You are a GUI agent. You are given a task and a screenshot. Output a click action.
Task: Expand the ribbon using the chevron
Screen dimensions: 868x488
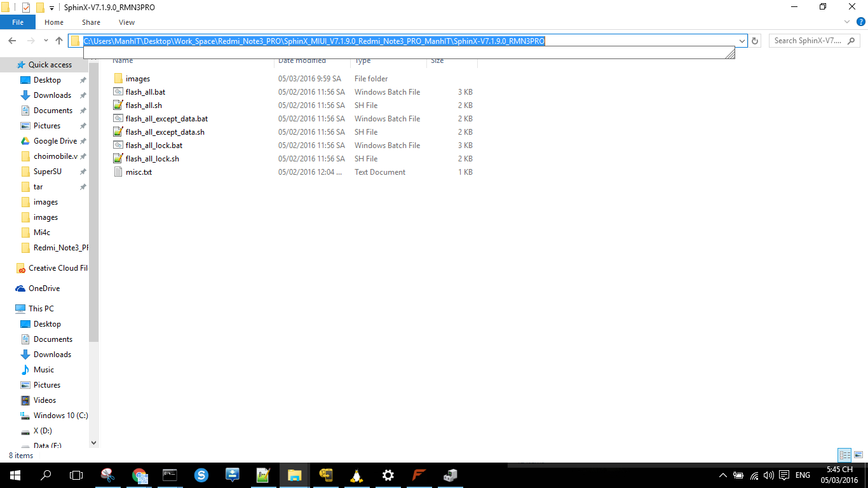pos(847,22)
